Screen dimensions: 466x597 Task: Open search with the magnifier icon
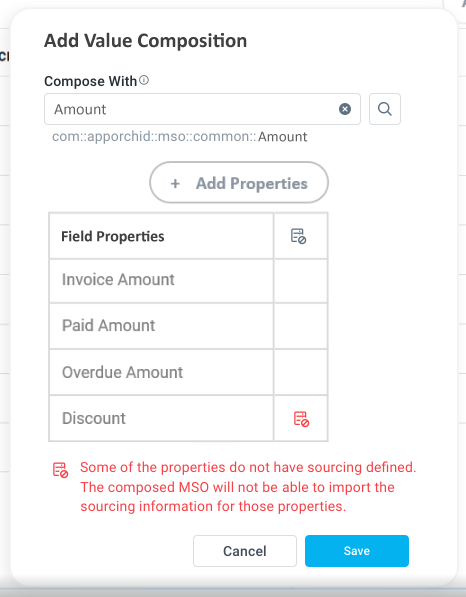click(x=385, y=109)
